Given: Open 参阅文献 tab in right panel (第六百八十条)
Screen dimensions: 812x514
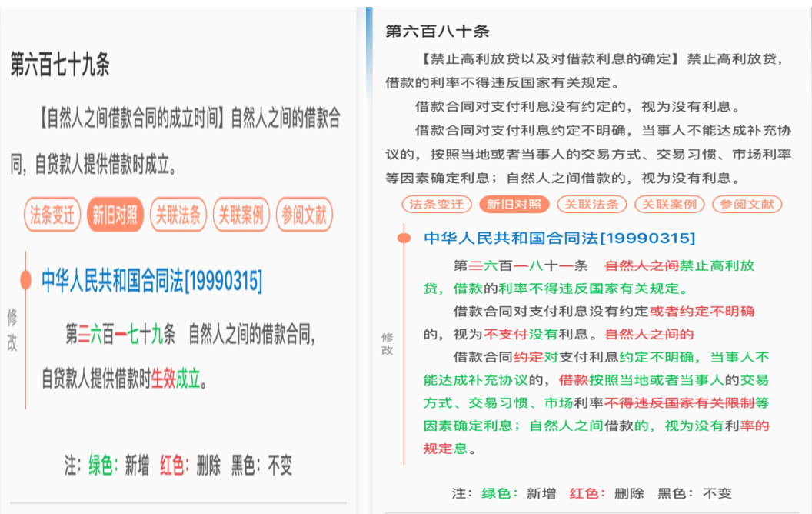Looking at the screenshot, I should pos(747,205).
